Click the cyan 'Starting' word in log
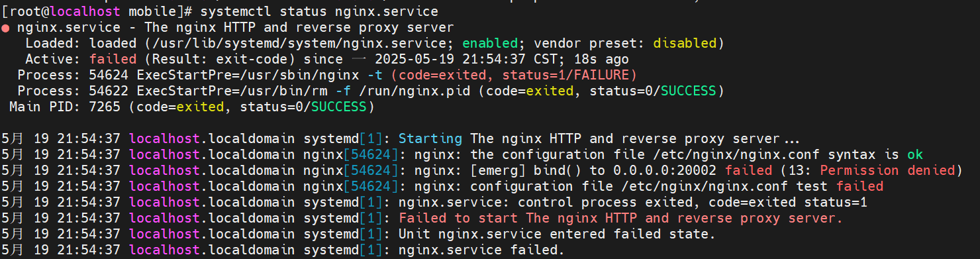Viewport: 980px width, 259px height. pyautogui.click(x=430, y=138)
